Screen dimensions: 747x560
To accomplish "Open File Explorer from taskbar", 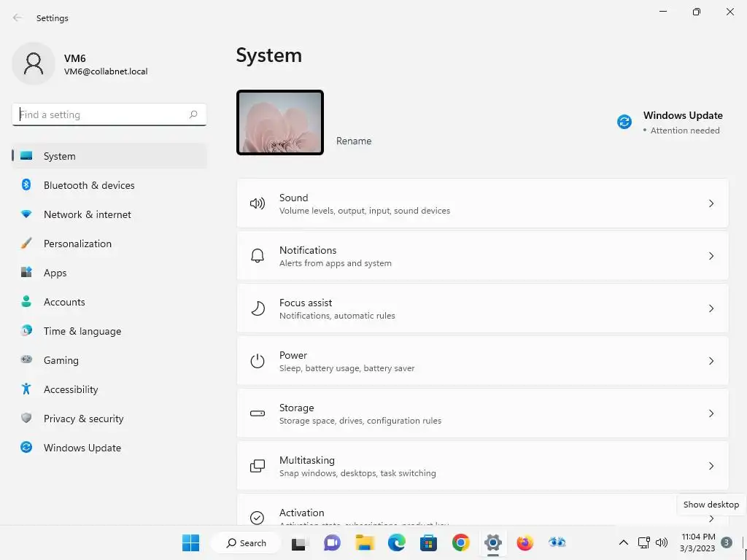I will (365, 542).
